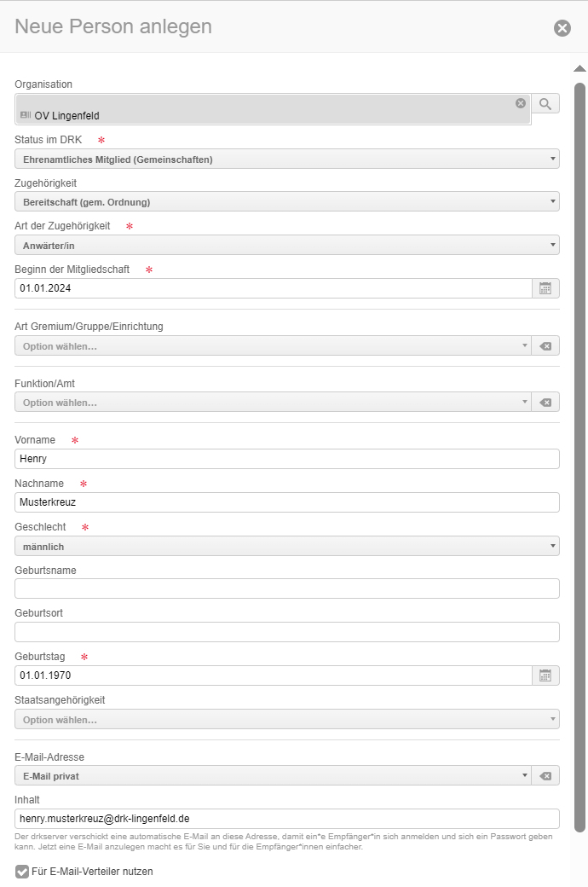
Task: Open calendar picker for Beginn der Mitgliedschaft
Action: pyautogui.click(x=545, y=288)
